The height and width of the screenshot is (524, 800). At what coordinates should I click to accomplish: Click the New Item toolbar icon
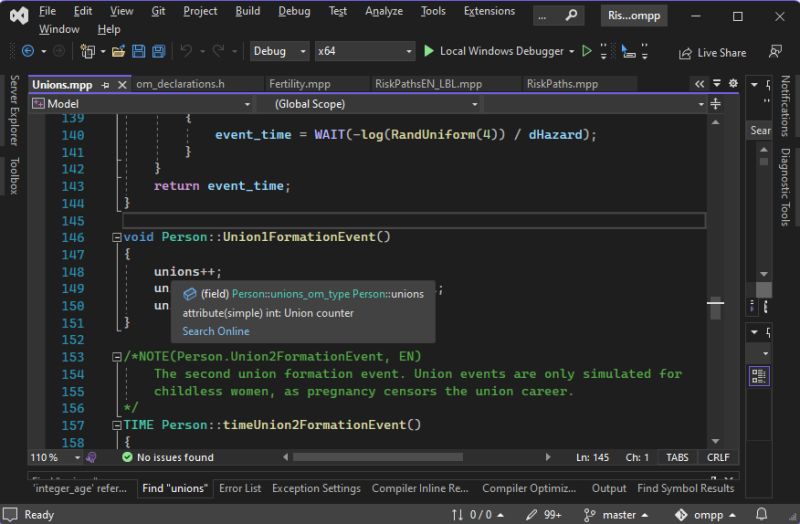[88, 51]
